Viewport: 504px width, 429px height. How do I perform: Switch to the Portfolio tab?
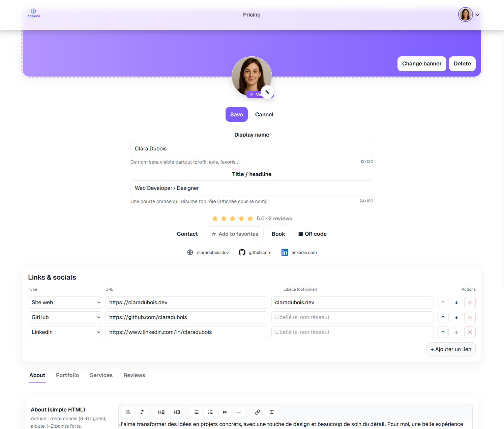[67, 375]
